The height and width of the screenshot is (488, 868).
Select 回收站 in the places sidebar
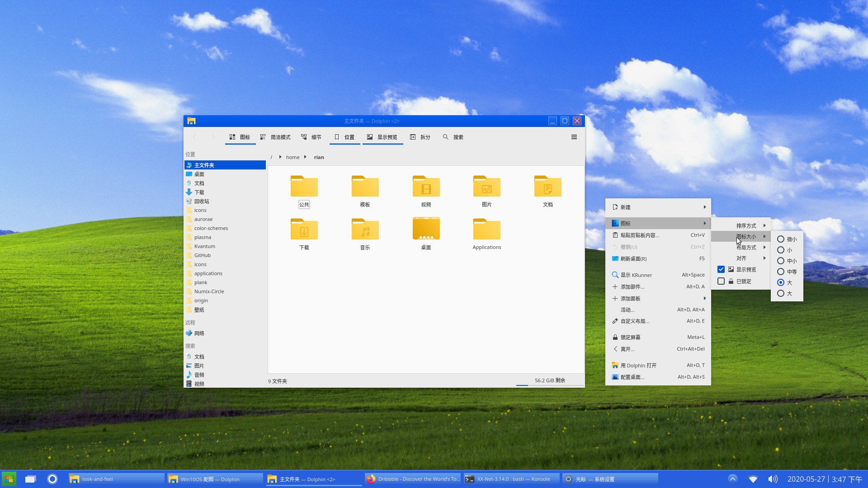pyautogui.click(x=225, y=201)
